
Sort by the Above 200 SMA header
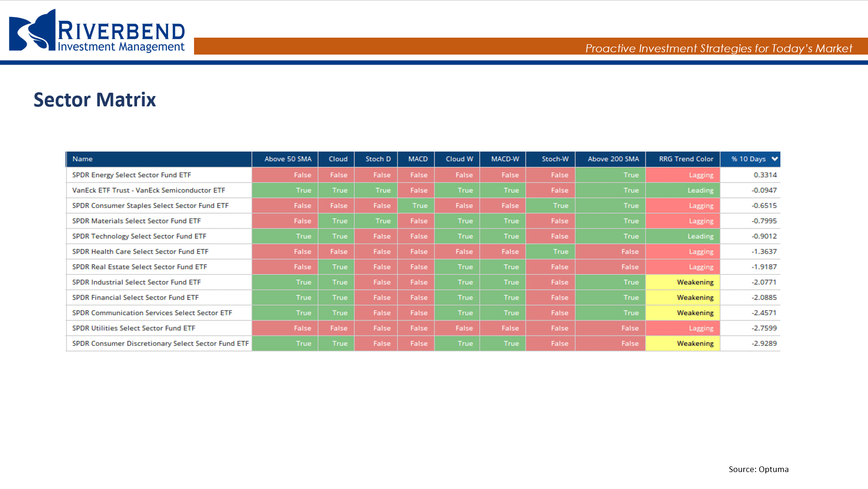pos(610,159)
